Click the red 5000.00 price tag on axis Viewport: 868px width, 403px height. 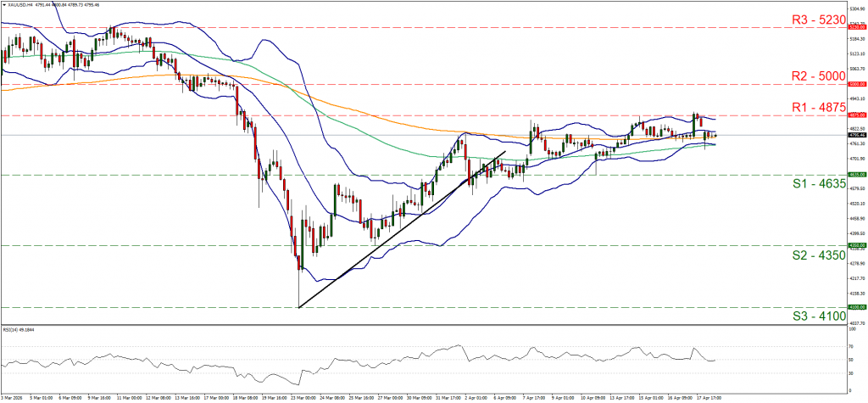click(x=856, y=85)
